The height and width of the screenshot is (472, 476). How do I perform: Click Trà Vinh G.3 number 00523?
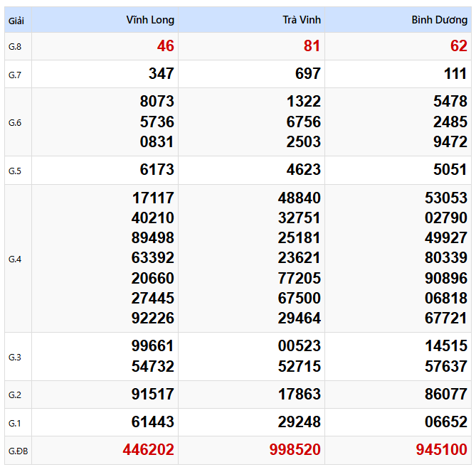(299, 346)
